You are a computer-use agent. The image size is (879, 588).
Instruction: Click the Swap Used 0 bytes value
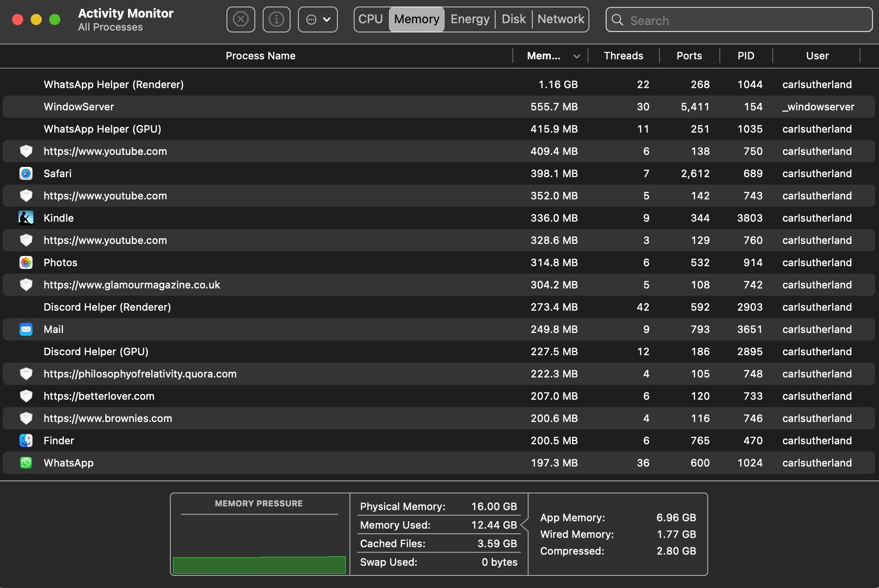[499, 562]
